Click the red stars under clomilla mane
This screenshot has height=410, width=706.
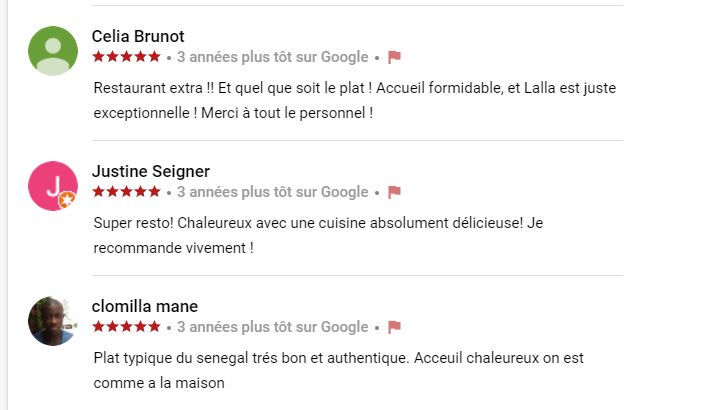(x=126, y=327)
